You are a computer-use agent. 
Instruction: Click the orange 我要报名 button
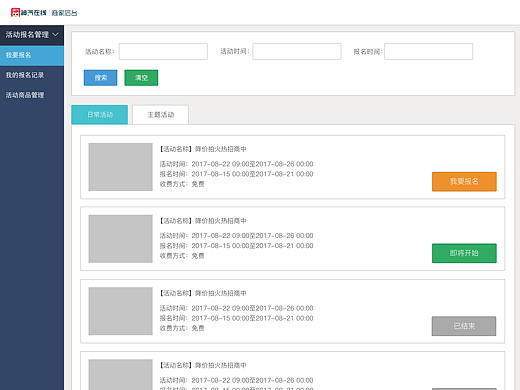pos(464,181)
